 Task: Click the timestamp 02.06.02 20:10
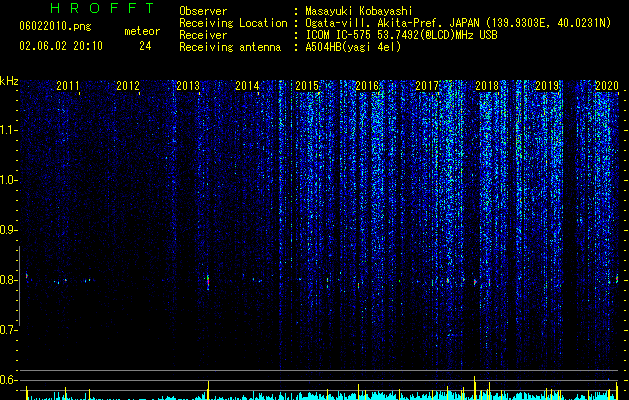tap(61, 46)
